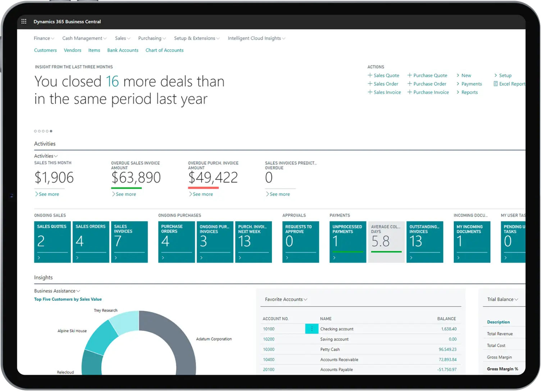Open Bank Accounts

[x=123, y=50]
